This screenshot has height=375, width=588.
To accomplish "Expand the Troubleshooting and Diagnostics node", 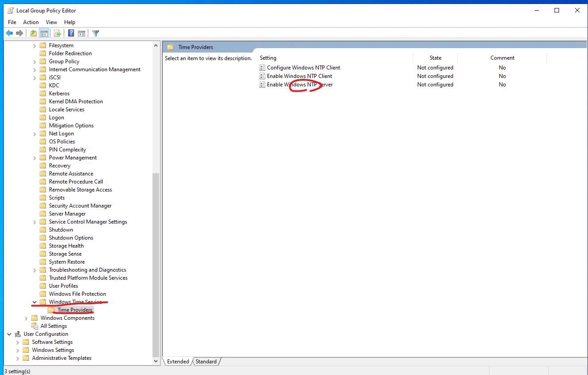I will (35, 270).
